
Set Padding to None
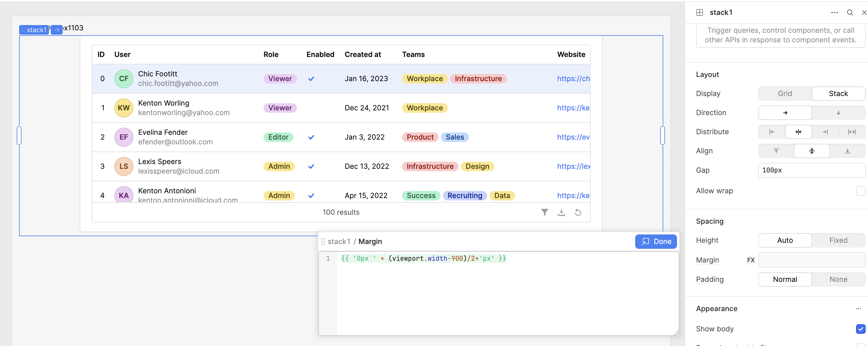838,279
